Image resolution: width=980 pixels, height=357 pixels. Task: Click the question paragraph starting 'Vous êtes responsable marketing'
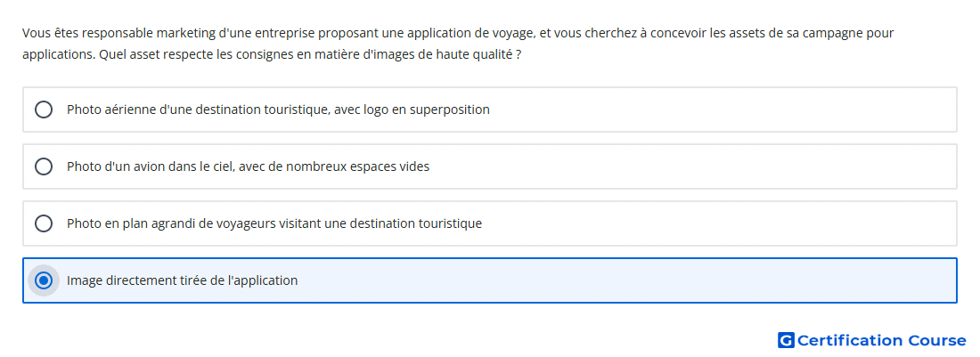(x=458, y=44)
